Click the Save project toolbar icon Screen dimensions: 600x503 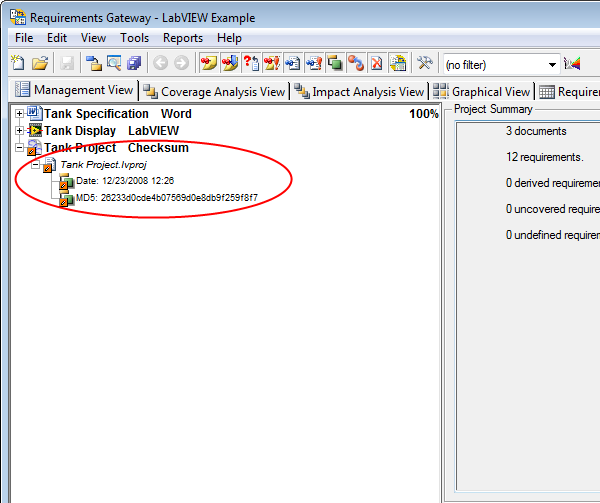click(x=67, y=63)
